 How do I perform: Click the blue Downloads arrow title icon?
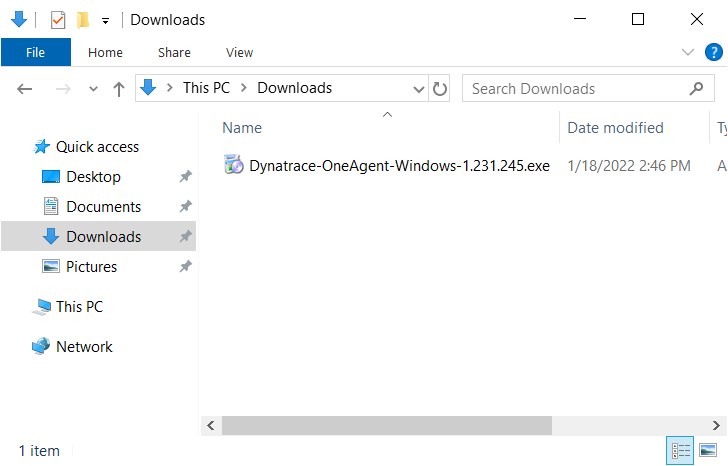point(19,19)
